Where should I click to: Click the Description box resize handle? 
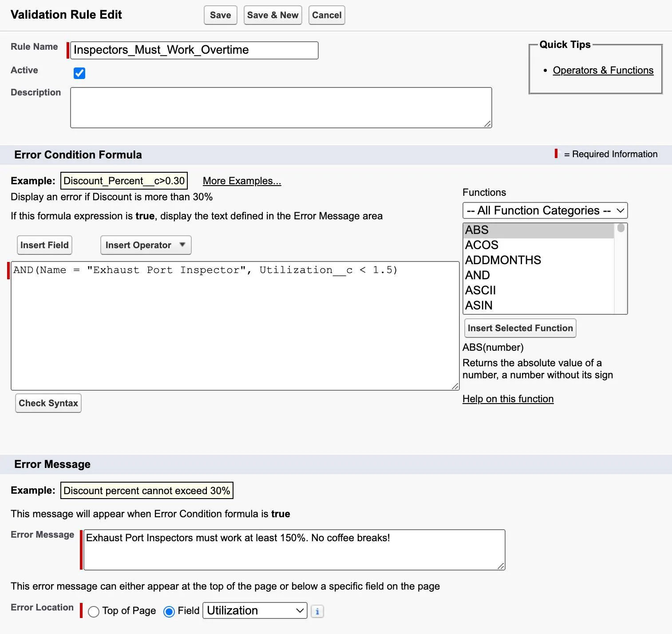[487, 124]
